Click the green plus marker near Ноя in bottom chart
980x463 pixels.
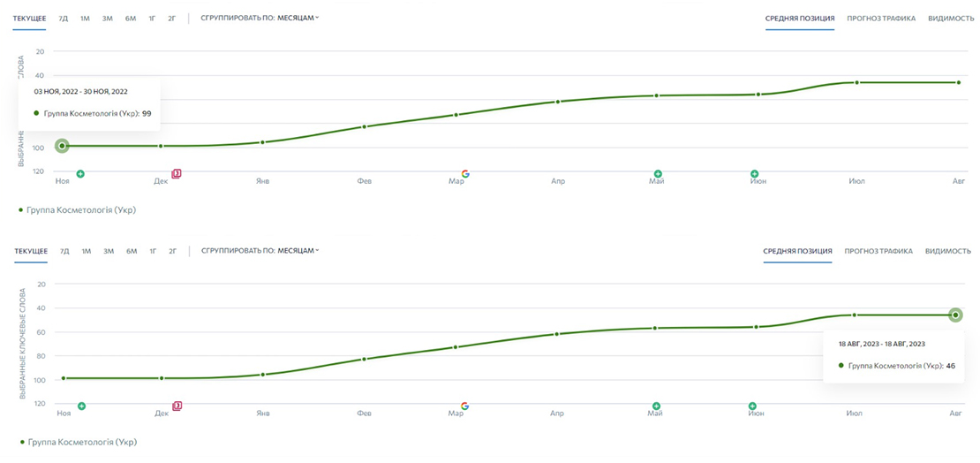click(81, 406)
